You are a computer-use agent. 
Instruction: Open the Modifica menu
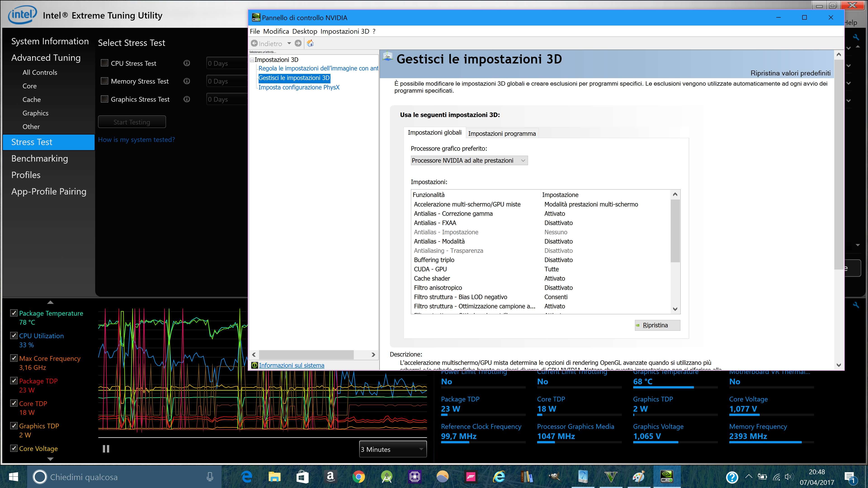coord(276,31)
